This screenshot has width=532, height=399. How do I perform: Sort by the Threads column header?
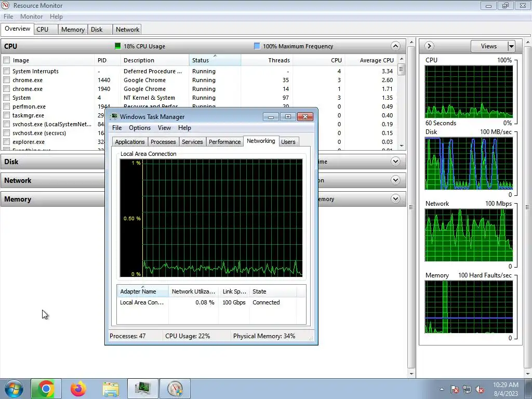point(267,60)
